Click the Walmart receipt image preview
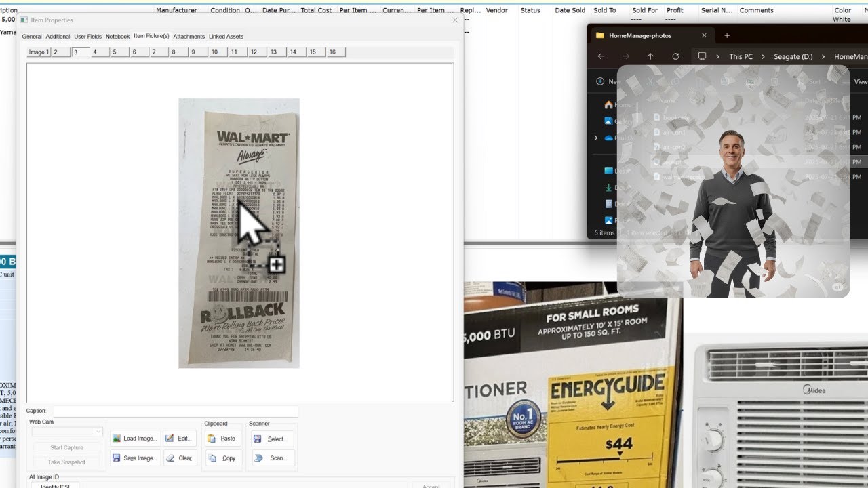The height and width of the screenshot is (488, 868). pyautogui.click(x=239, y=233)
